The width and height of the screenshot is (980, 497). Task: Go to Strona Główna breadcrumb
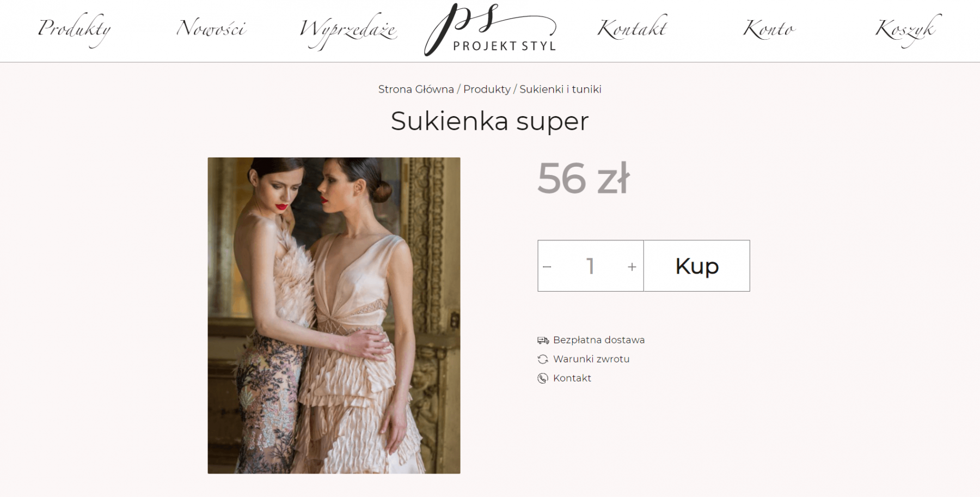pos(416,89)
